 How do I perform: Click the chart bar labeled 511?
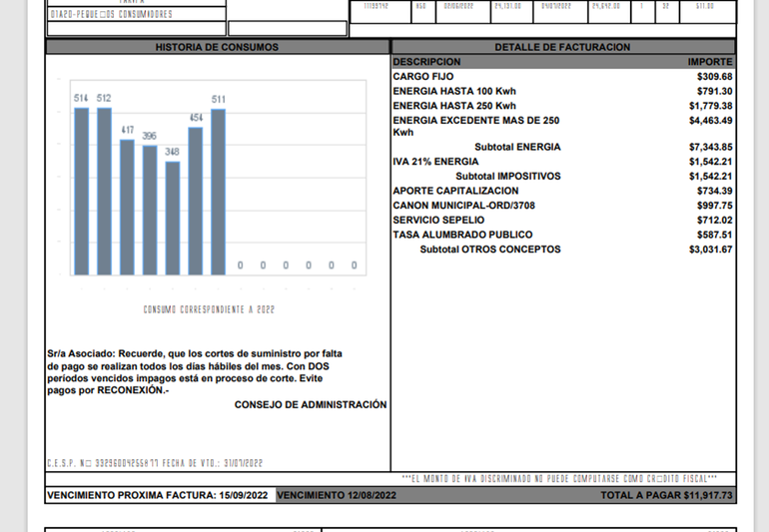click(x=218, y=191)
